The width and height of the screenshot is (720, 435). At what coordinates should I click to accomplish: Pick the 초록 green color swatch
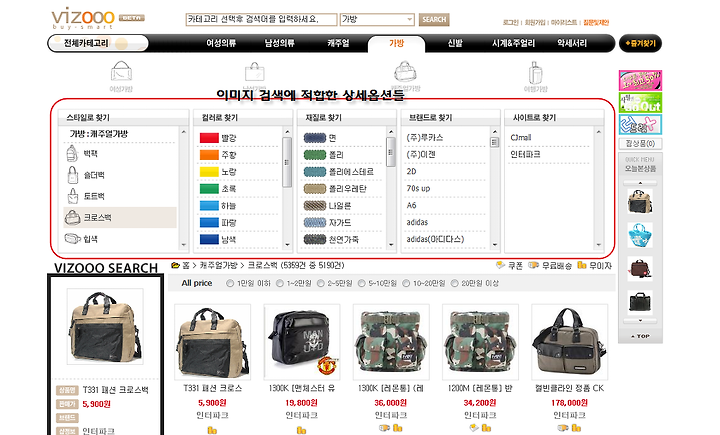[x=209, y=189]
